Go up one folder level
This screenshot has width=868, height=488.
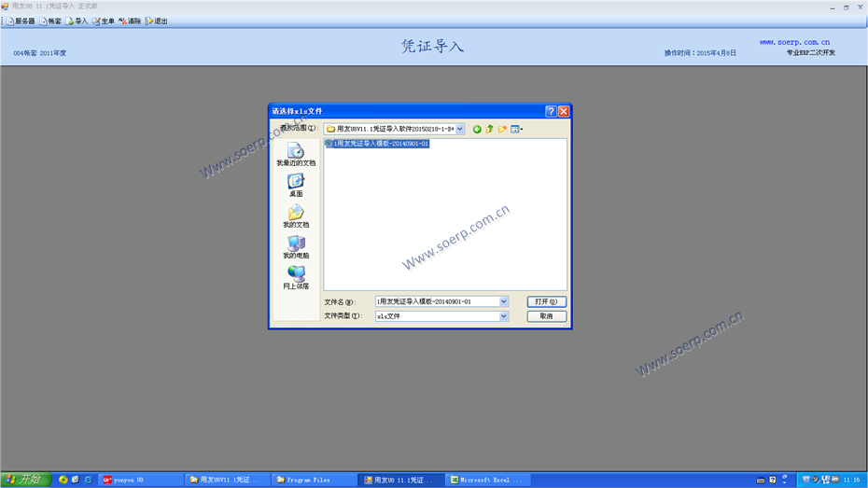coord(489,129)
